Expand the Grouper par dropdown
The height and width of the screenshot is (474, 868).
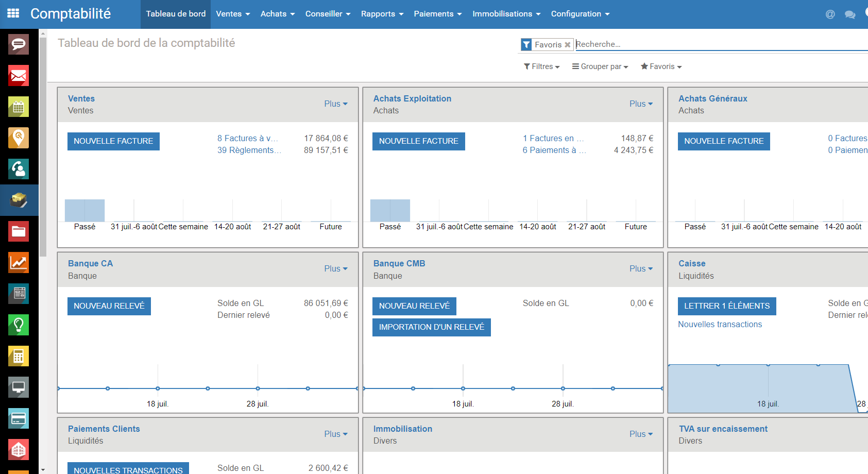click(600, 66)
